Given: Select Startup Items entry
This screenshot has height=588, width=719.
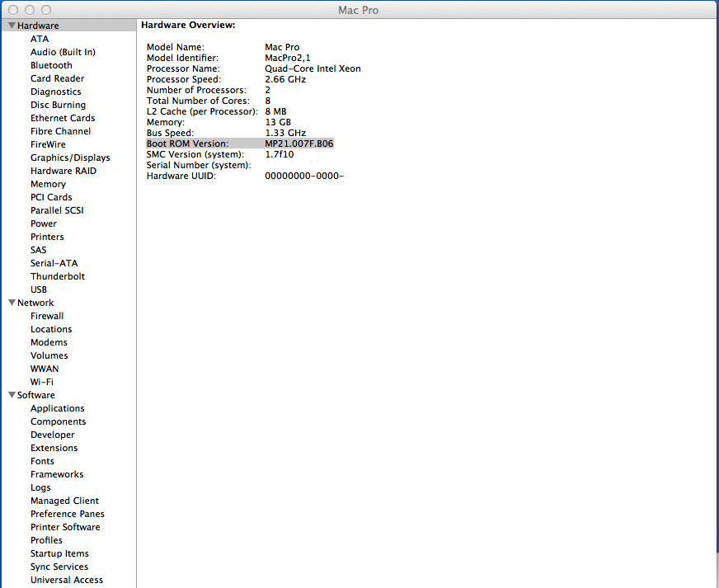Looking at the screenshot, I should click(x=59, y=553).
